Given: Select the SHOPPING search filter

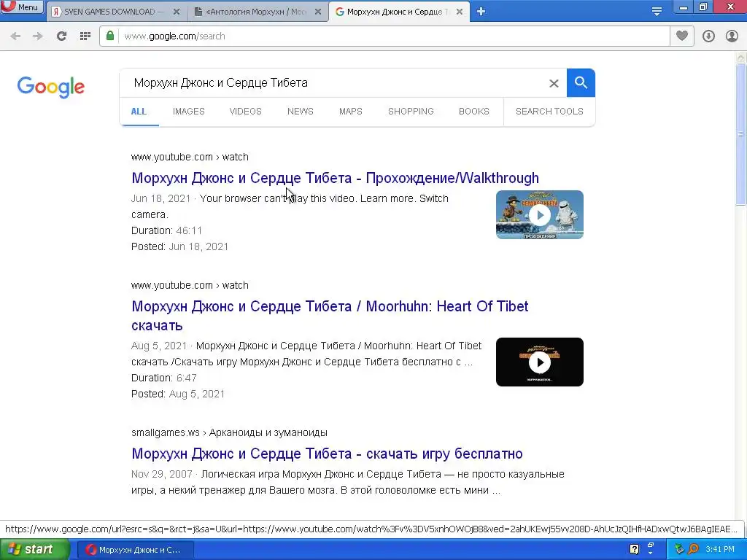Looking at the screenshot, I should pos(411,112).
